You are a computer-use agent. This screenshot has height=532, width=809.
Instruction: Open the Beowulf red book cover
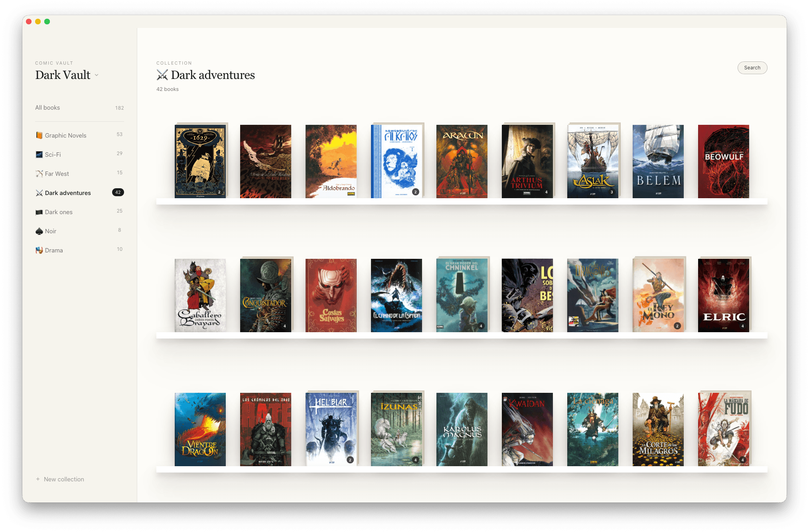pyautogui.click(x=724, y=162)
